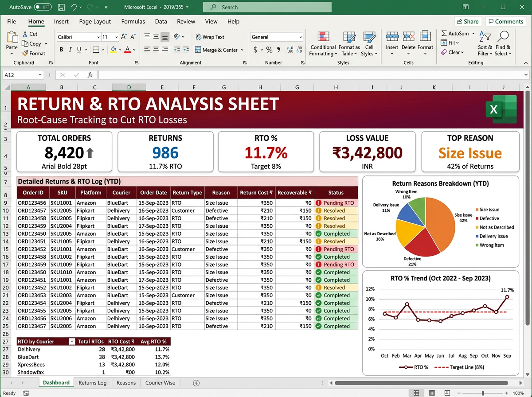Click in the Search box in title bar
The width and height of the screenshot is (532, 397).
click(267, 7)
